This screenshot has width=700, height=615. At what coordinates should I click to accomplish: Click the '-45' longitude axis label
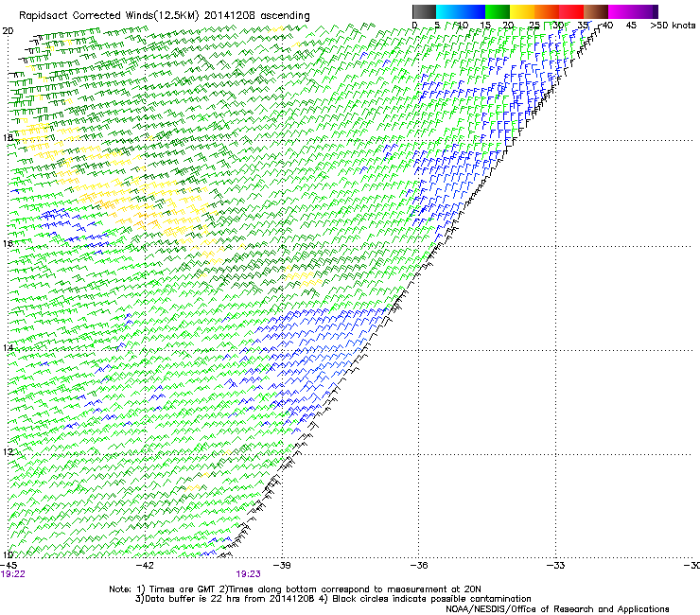pos(9,566)
